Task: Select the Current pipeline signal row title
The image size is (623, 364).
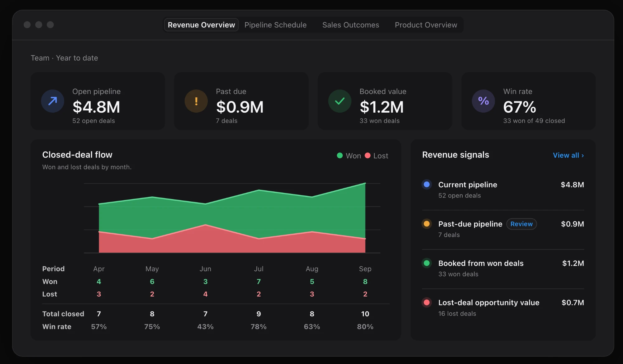Action: pos(468,185)
